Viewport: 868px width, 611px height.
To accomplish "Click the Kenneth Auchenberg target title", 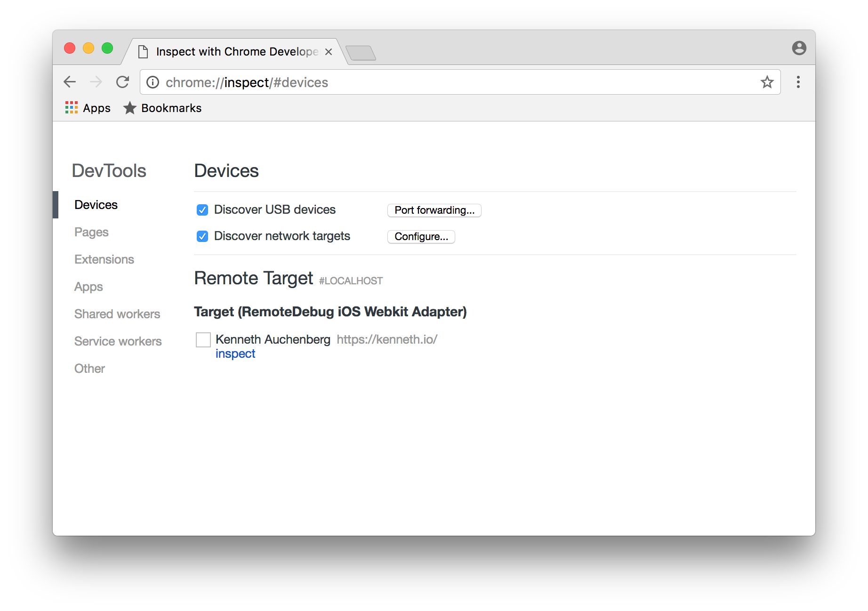I will [x=273, y=339].
